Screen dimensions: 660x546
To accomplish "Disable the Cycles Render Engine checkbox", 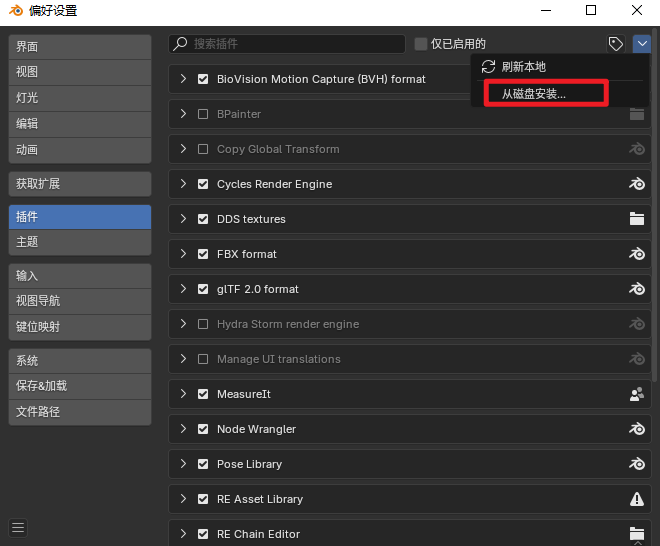I will point(203,184).
